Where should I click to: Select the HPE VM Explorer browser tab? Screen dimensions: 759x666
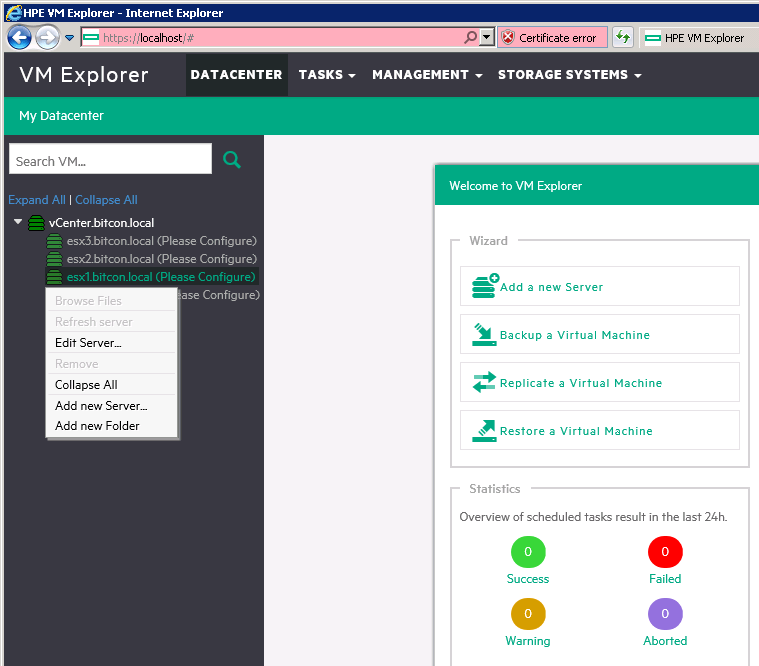(697, 38)
